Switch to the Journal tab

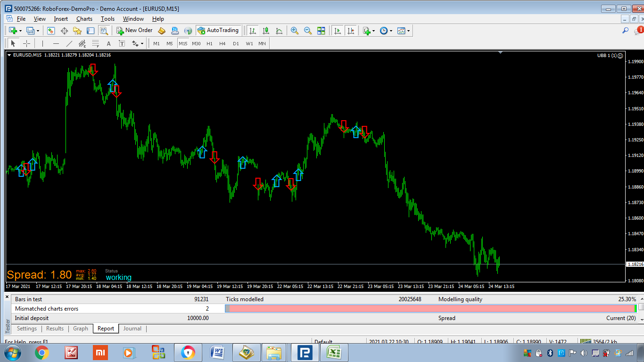tap(132, 329)
